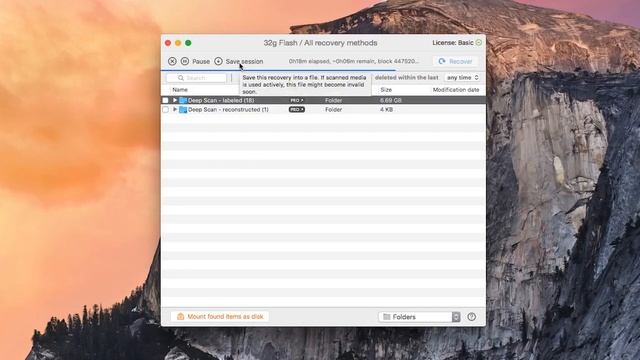Click Save session label
640x360 pixels.
pos(244,62)
